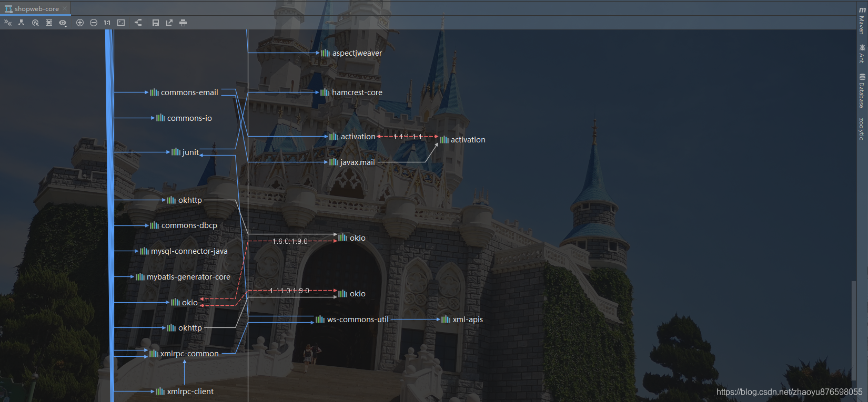Image resolution: width=868 pixels, height=402 pixels.
Task: Click the 1.11.0:1.9.0 conflict edge label
Action: (289, 291)
